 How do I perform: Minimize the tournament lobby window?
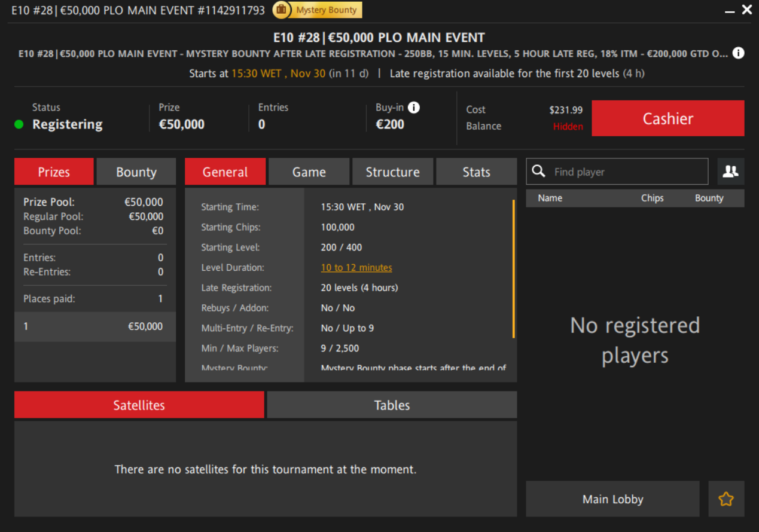tap(730, 11)
